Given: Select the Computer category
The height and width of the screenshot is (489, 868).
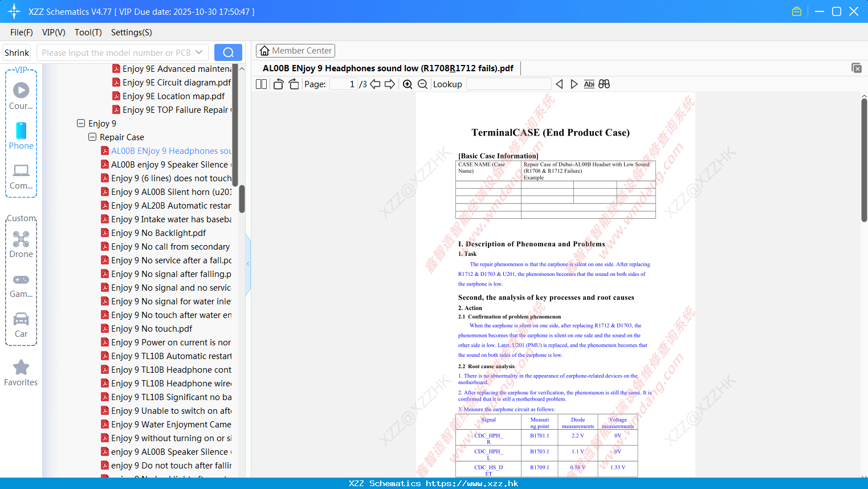Looking at the screenshot, I should pyautogui.click(x=21, y=176).
